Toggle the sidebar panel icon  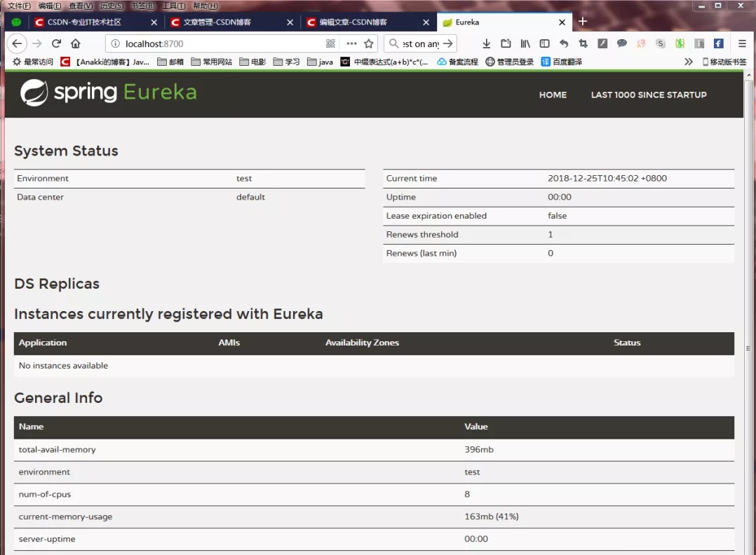(544, 44)
